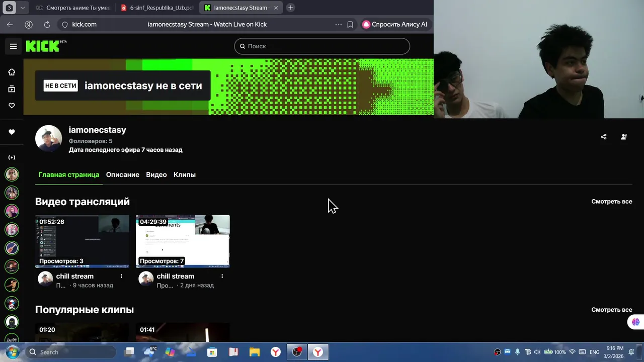Open Following outline heart icon in sidebar
This screenshot has width=644, height=362.
click(12, 106)
